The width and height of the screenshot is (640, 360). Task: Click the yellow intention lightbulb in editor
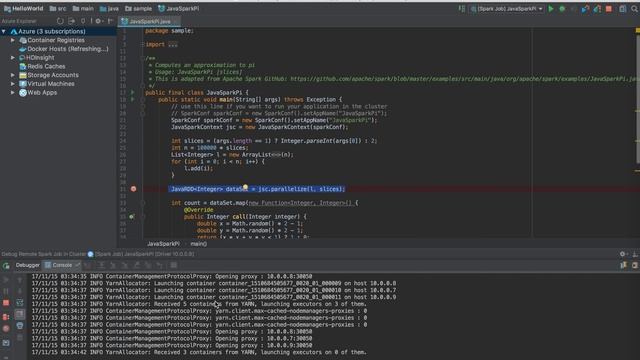(245, 187)
